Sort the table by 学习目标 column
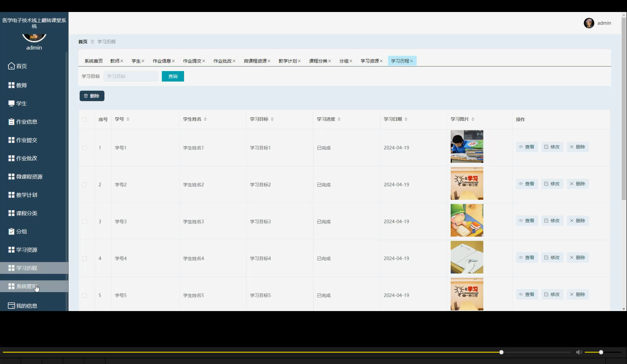 pyautogui.click(x=272, y=119)
